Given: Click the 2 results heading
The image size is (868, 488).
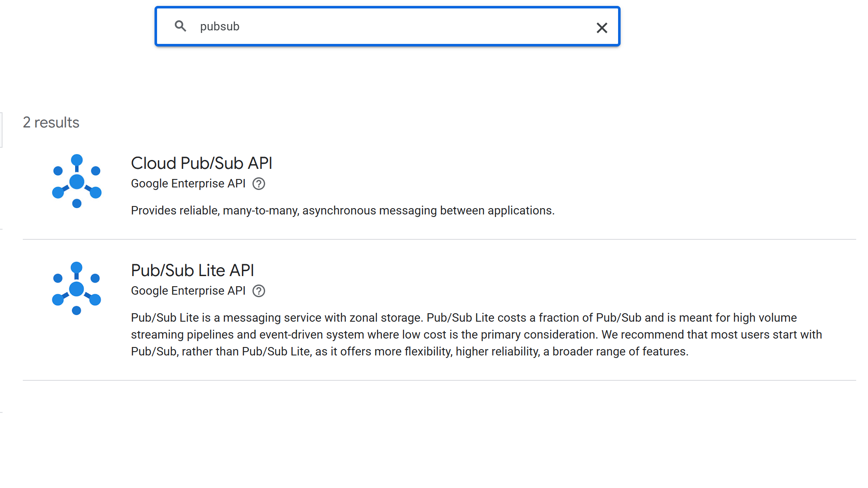Looking at the screenshot, I should [51, 122].
